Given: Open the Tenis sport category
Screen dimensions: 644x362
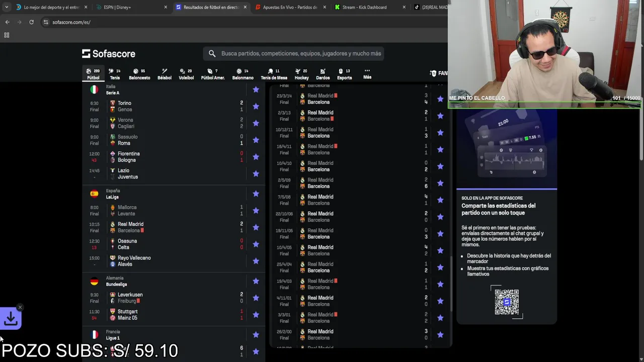Looking at the screenshot, I should point(115,74).
